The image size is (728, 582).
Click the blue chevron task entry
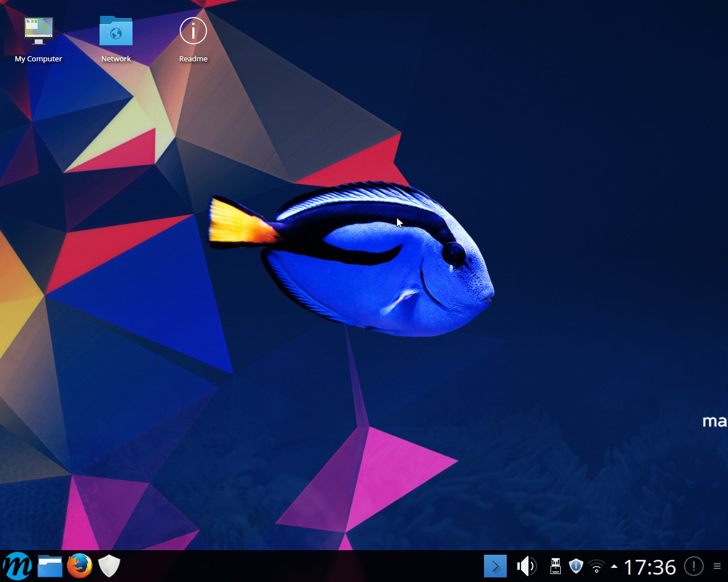click(x=495, y=566)
